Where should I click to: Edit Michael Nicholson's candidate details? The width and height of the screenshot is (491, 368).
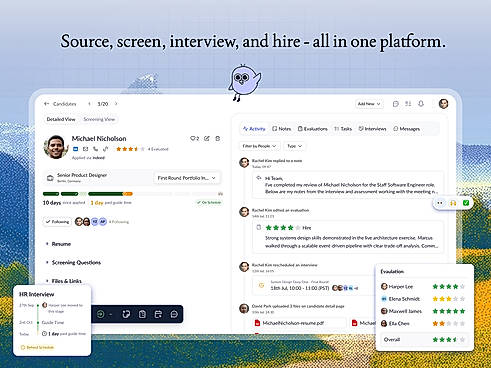[x=207, y=138]
